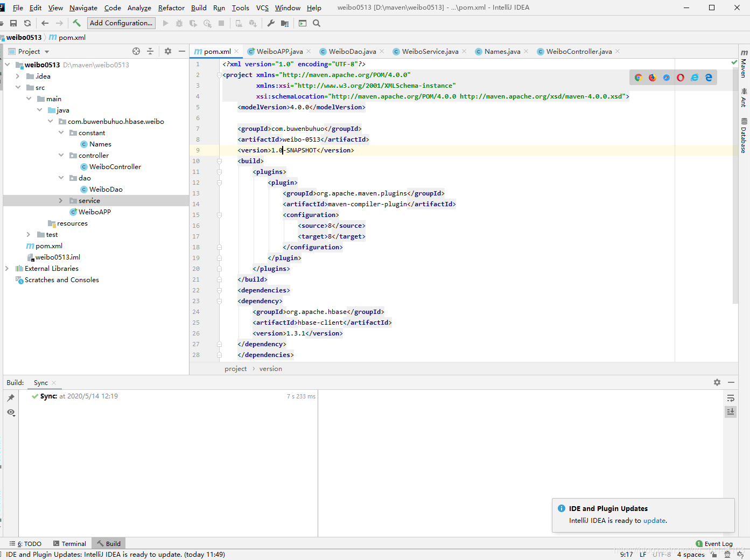Viewport: 750px width, 560px height.
Task: Select Scratches and Consoles in tree
Action: pyautogui.click(x=62, y=279)
